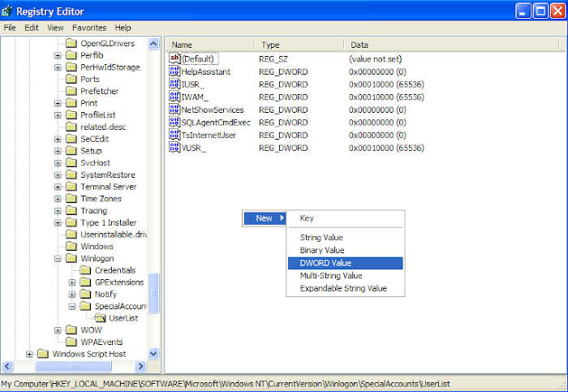The width and height of the screenshot is (568, 392).
Task: Expand the Tracing key
Action: (x=58, y=211)
